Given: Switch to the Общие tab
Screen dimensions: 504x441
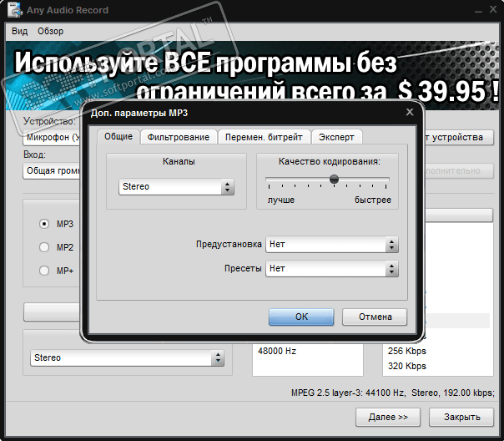Looking at the screenshot, I should click(x=118, y=137).
